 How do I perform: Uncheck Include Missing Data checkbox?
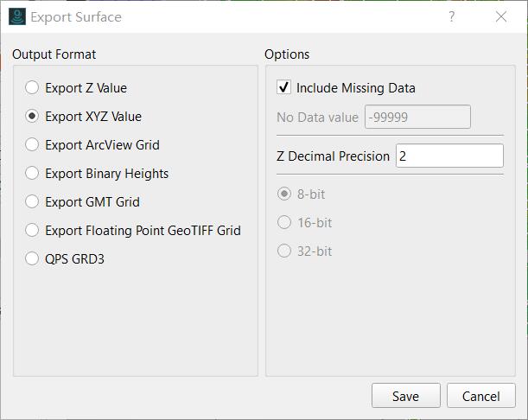click(x=283, y=87)
